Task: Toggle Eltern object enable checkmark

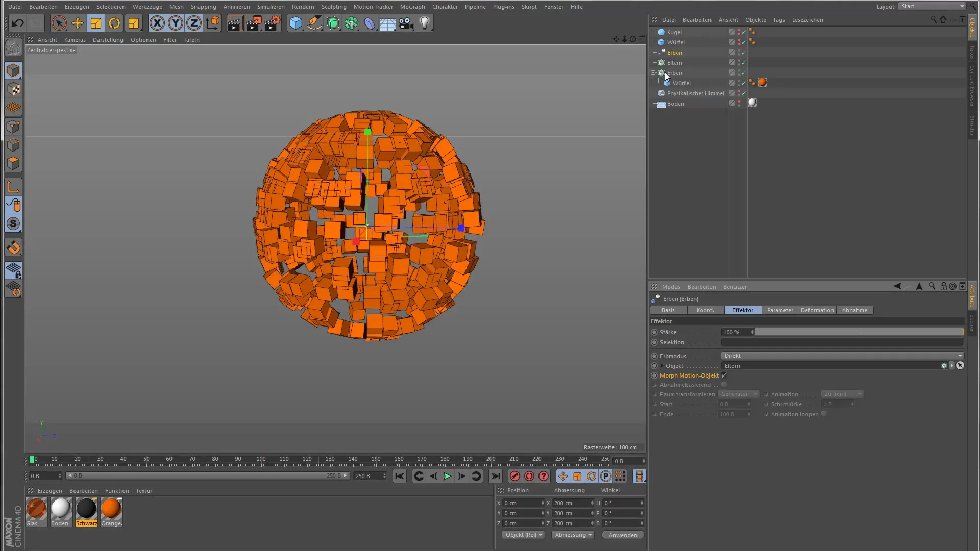Action: pyautogui.click(x=744, y=63)
